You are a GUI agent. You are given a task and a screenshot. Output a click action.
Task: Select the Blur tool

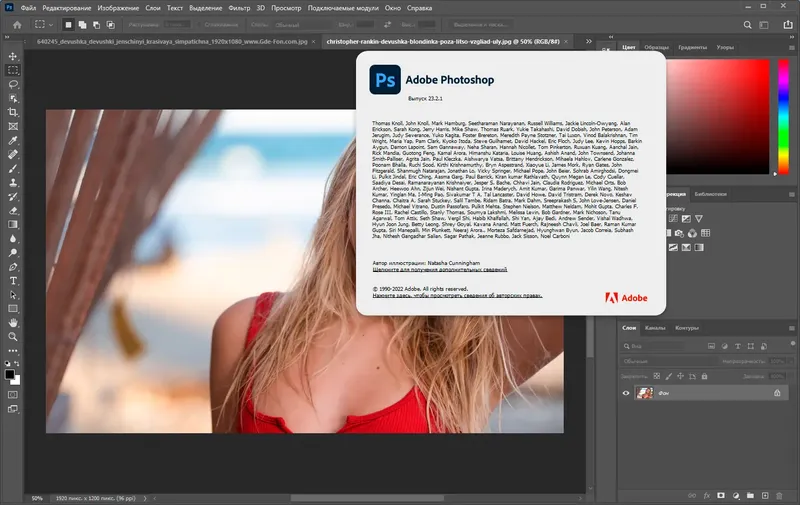coord(13,239)
